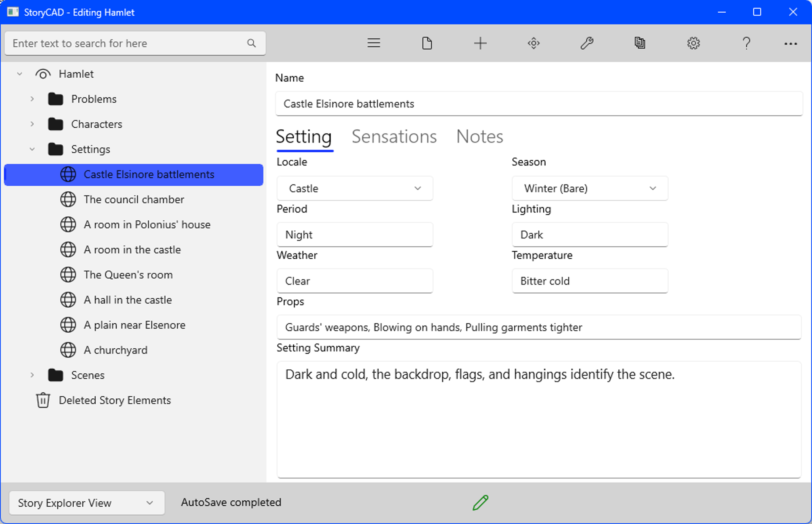Open the Tools wrench icon
812x524 pixels.
587,43
